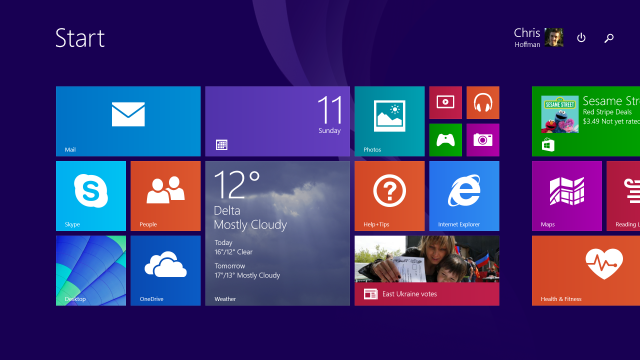
Task: Open the Reading List tile
Action: tap(623, 196)
